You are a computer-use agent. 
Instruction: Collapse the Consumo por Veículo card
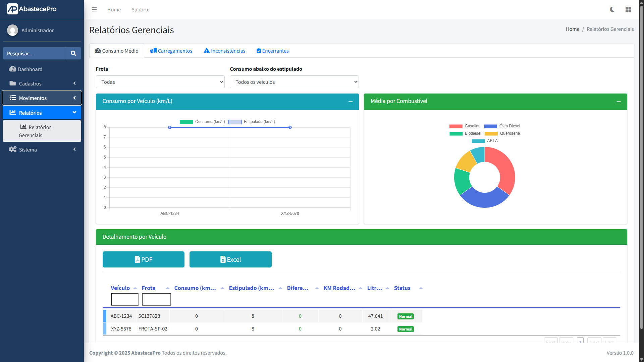351,102
